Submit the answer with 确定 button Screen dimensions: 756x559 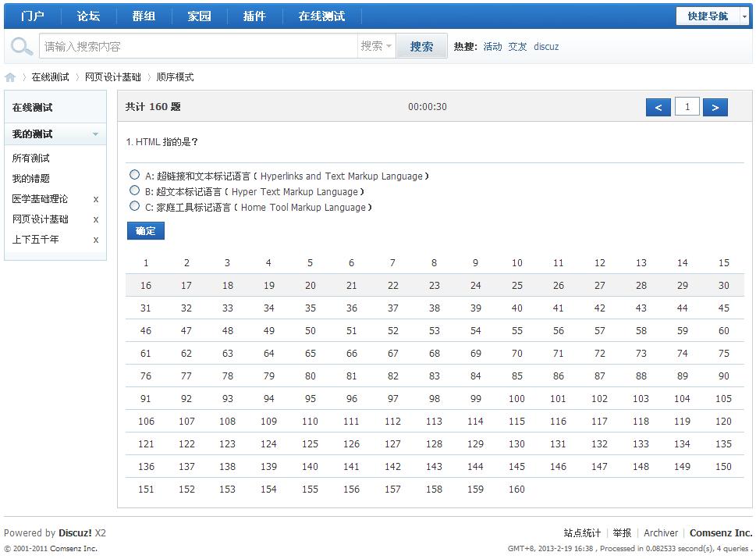coord(145,231)
